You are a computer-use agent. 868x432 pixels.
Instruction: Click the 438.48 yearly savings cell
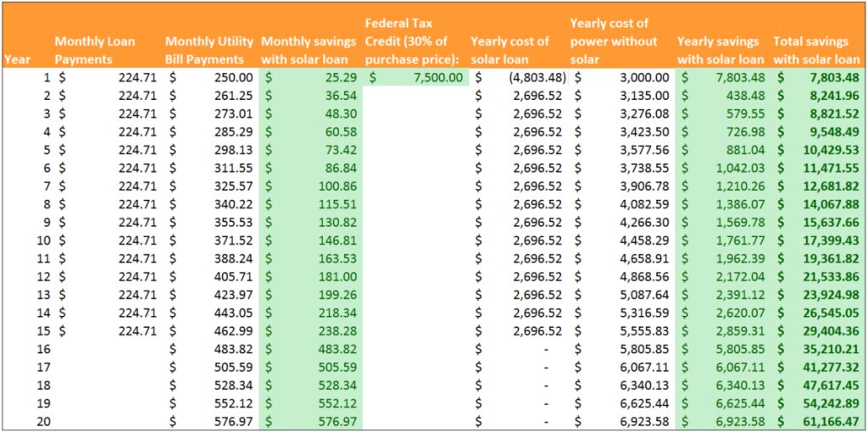(x=721, y=96)
